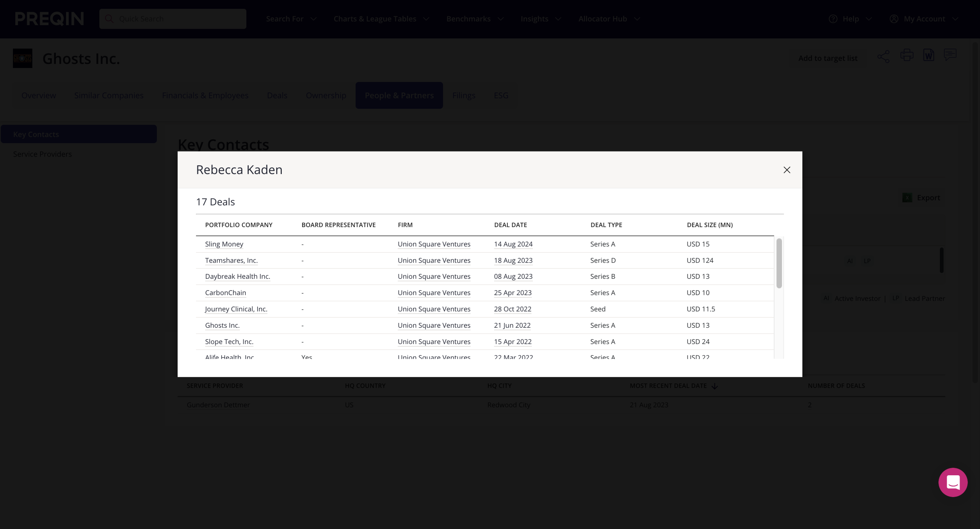Expand the Charts & League Tables menu
This screenshot has width=980, height=529.
click(x=381, y=19)
